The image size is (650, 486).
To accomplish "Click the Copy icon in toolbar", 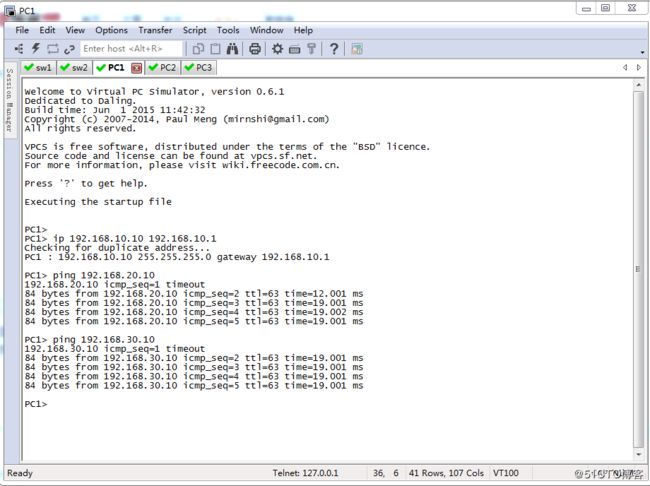I will [198, 49].
